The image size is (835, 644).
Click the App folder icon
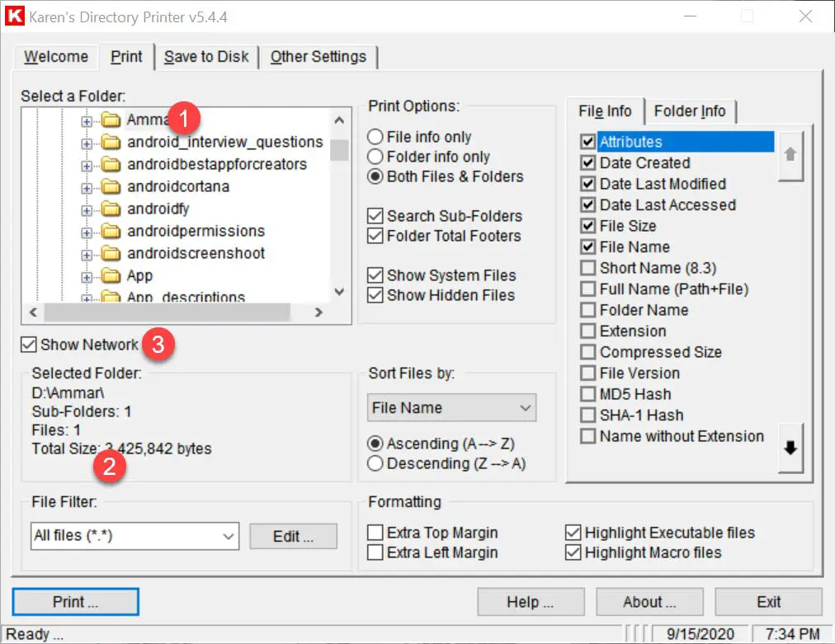(111, 276)
